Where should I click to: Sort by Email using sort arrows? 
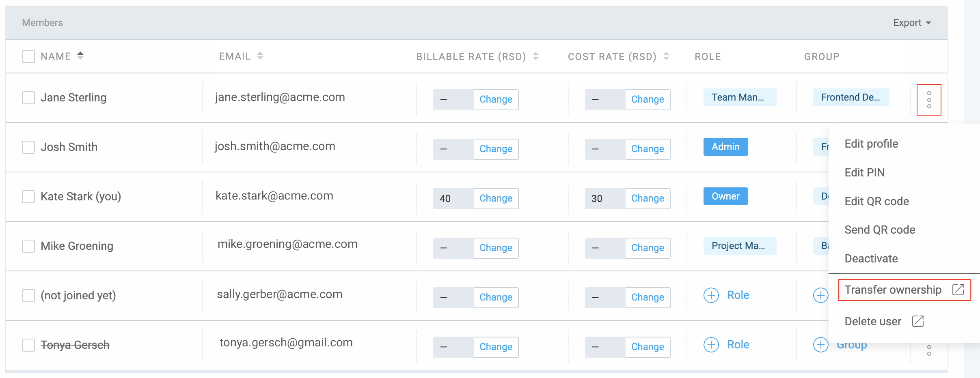pos(260,56)
